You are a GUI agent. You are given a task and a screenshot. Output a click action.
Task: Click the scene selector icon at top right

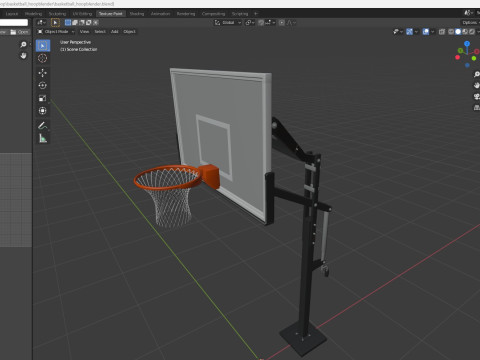468,13
